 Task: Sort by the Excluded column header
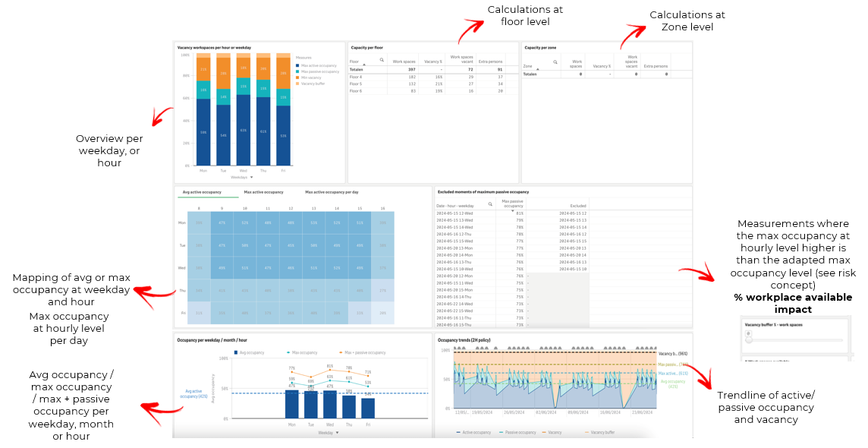[x=578, y=206]
